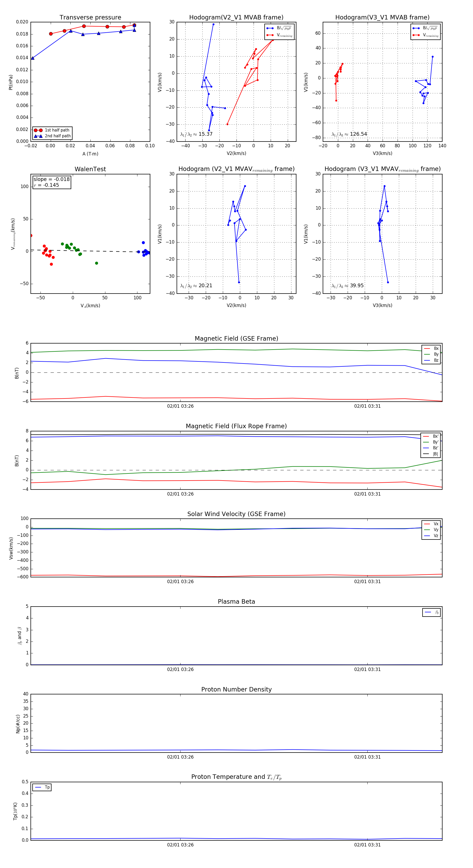Select the '2nd half path' legend entry

point(52,136)
